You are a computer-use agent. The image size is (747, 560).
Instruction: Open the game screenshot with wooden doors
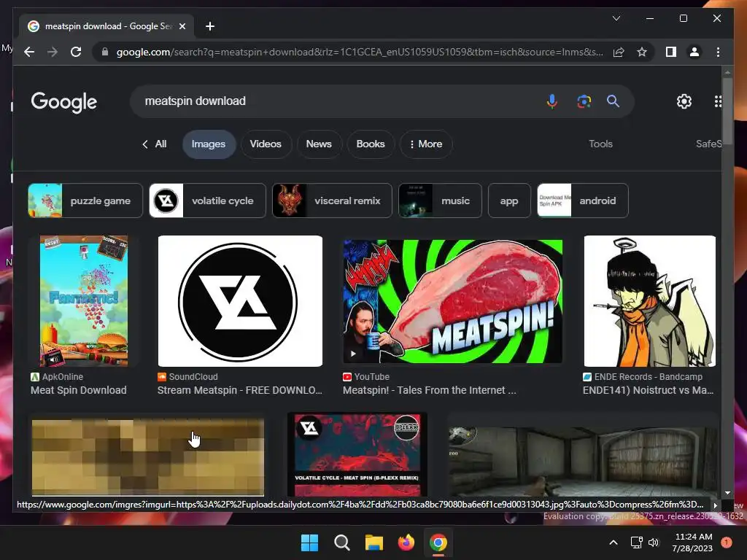click(x=583, y=461)
